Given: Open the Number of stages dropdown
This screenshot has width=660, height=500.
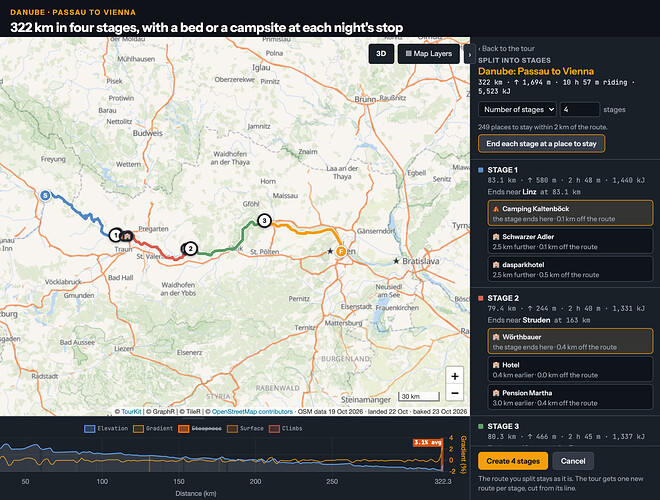Looking at the screenshot, I should click(x=517, y=109).
